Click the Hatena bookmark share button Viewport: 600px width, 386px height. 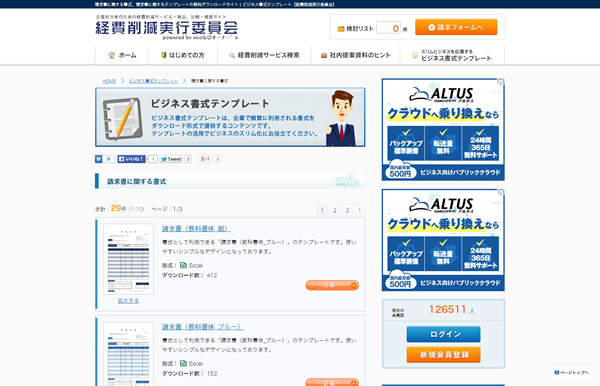pyautogui.click(x=105, y=159)
